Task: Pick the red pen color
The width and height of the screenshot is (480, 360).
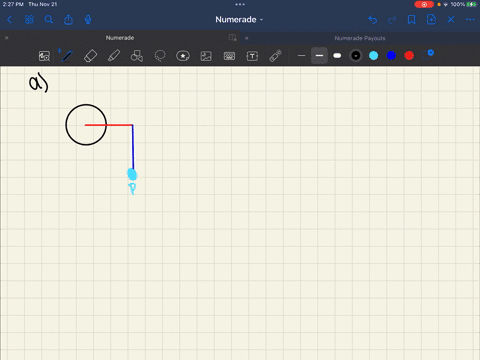Action: pos(409,56)
